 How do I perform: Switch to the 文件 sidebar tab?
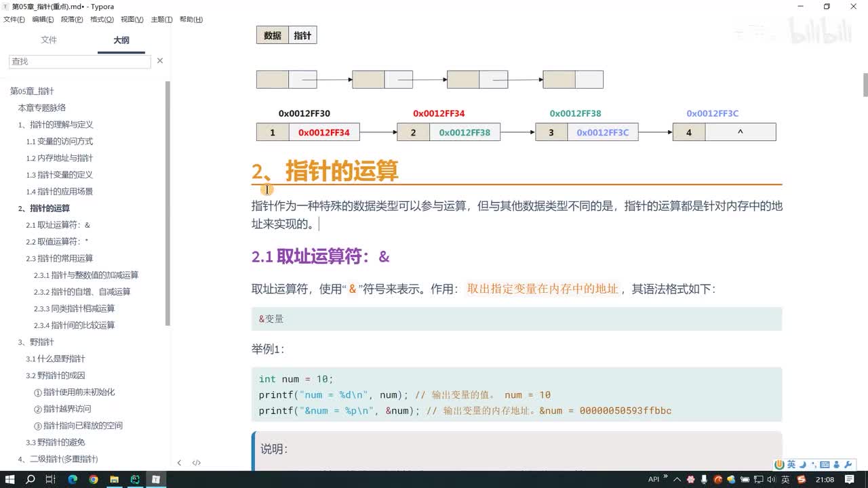point(49,40)
